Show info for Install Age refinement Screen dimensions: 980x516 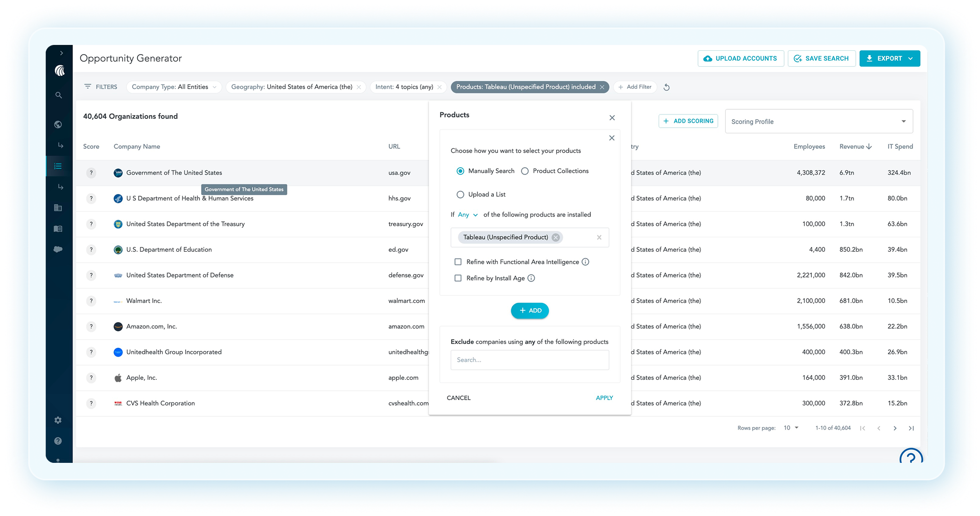[x=532, y=278]
